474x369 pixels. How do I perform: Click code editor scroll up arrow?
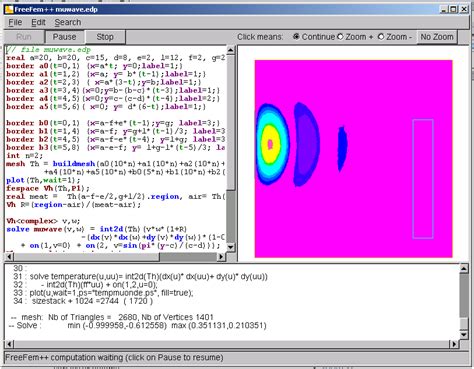tap(230, 50)
